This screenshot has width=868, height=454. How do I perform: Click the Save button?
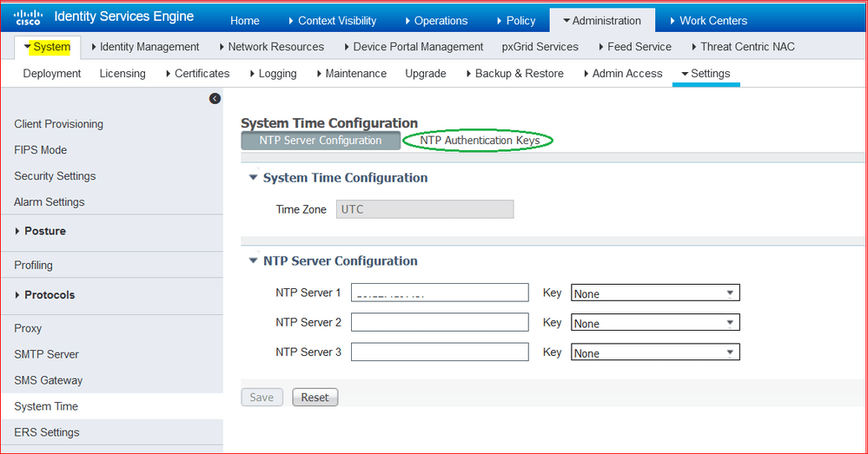pyautogui.click(x=262, y=397)
